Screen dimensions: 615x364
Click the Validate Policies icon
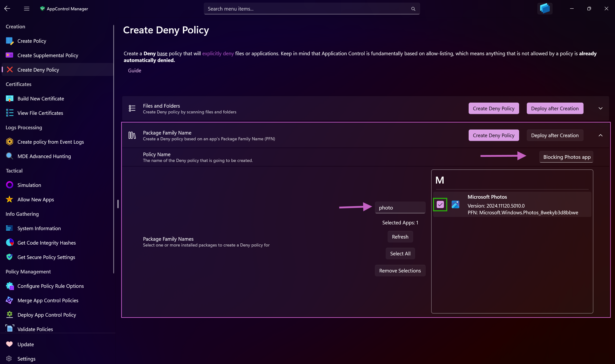10,329
